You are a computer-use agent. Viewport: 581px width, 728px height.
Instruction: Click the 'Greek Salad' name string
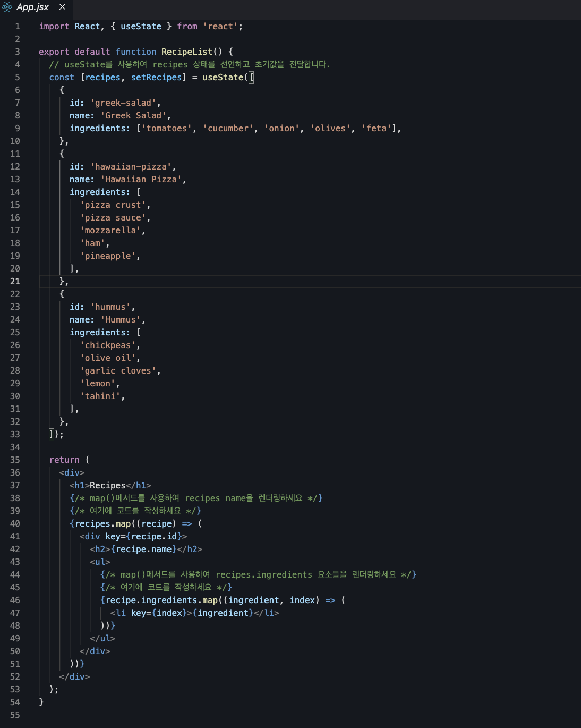pos(133,115)
